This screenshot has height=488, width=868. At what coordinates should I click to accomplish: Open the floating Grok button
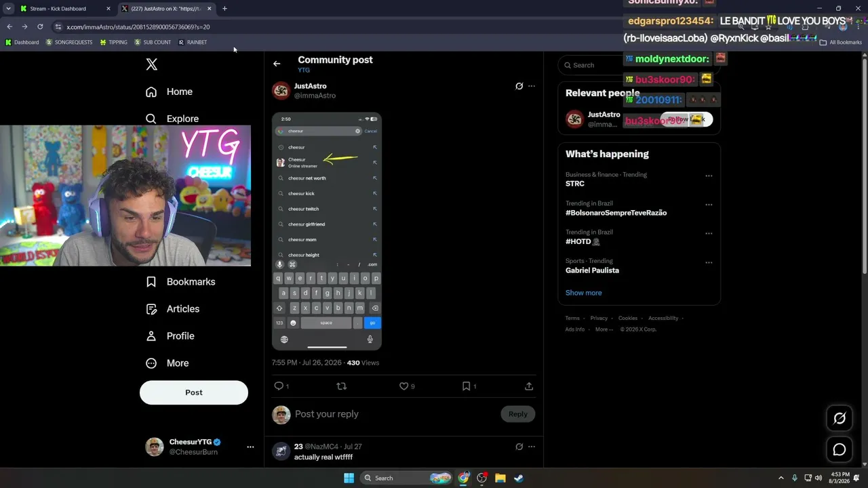tap(840, 418)
